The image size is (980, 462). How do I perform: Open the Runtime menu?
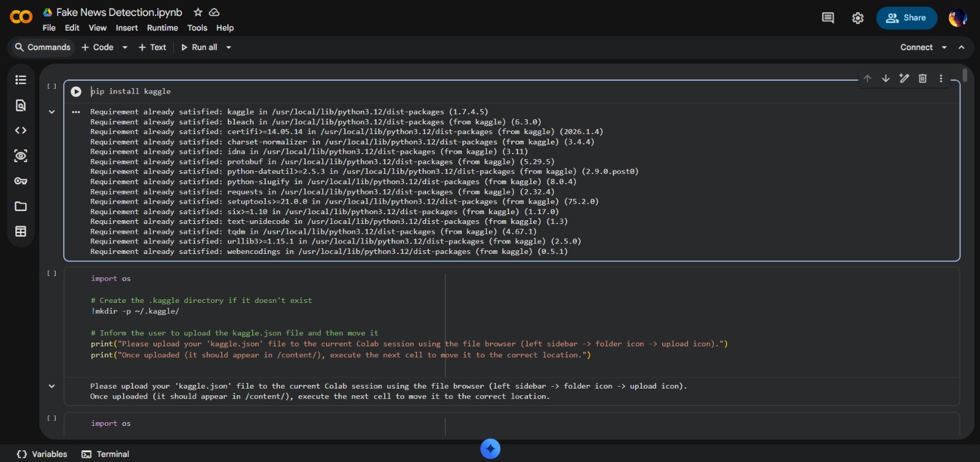coord(162,28)
